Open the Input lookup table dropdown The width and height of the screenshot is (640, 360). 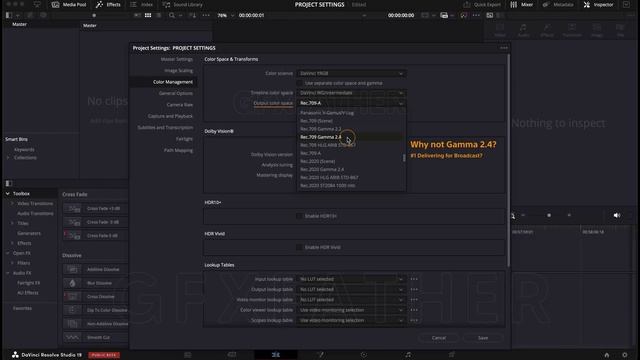[x=351, y=279]
